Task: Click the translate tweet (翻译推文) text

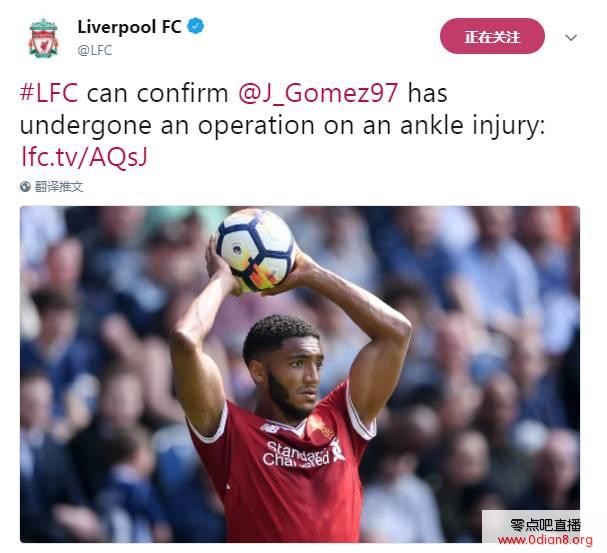Action: [59, 187]
